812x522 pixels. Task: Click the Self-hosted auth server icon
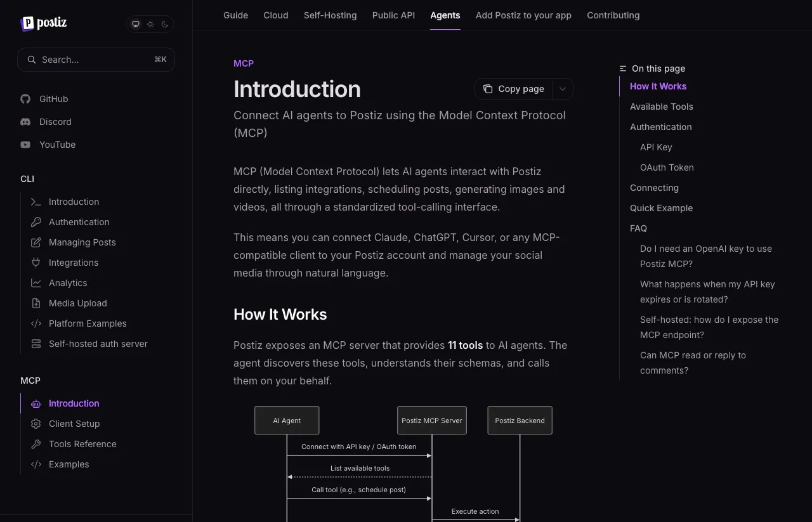36,344
